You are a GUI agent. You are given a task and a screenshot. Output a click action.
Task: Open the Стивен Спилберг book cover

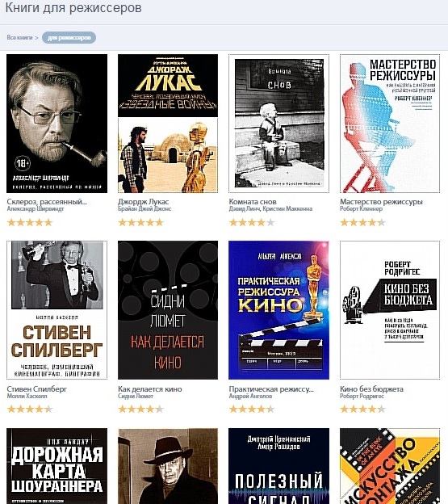[57, 310]
